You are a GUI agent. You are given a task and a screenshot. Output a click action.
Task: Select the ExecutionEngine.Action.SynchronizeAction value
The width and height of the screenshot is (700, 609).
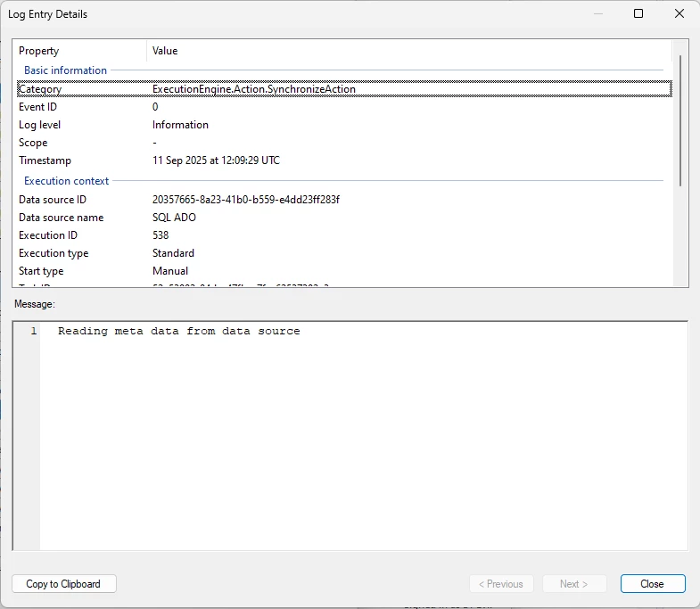(x=254, y=89)
